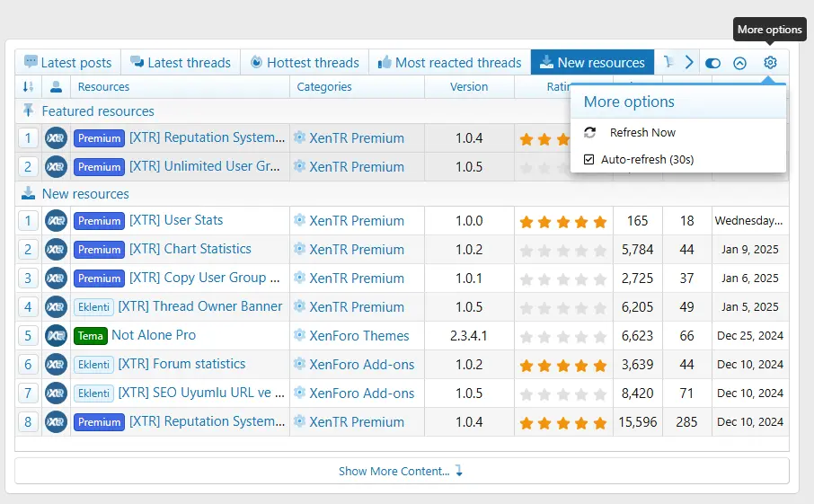Open [XTR] Unlimited User Gr... resource
Screen dimensions: 814x504
[205, 166]
